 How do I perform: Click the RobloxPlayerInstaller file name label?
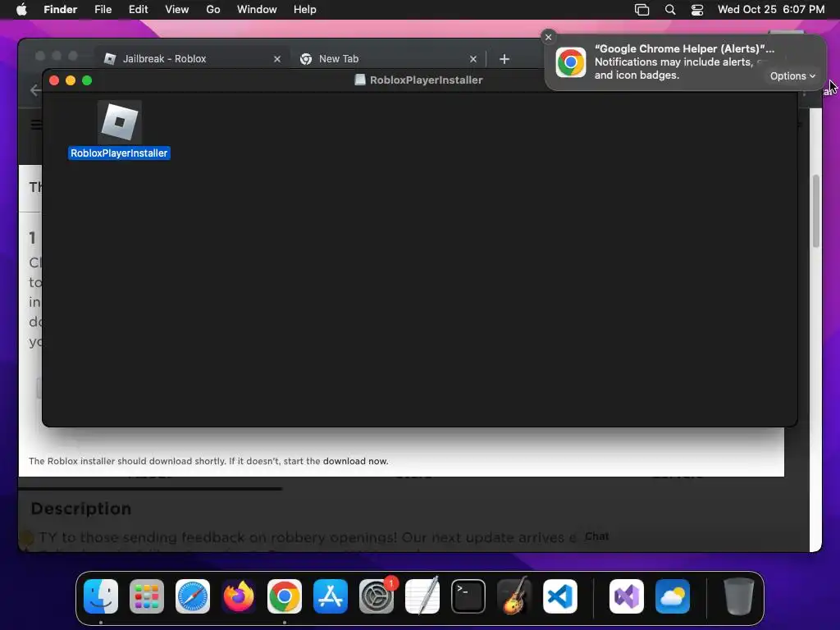click(119, 153)
